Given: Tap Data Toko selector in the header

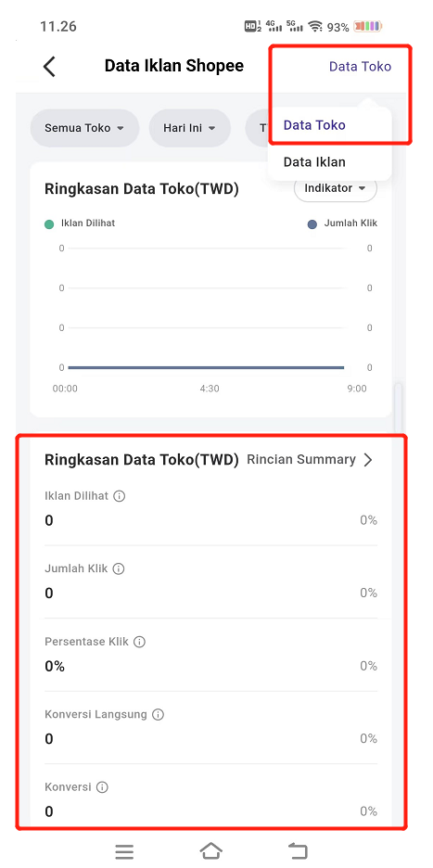Looking at the screenshot, I should click(360, 67).
